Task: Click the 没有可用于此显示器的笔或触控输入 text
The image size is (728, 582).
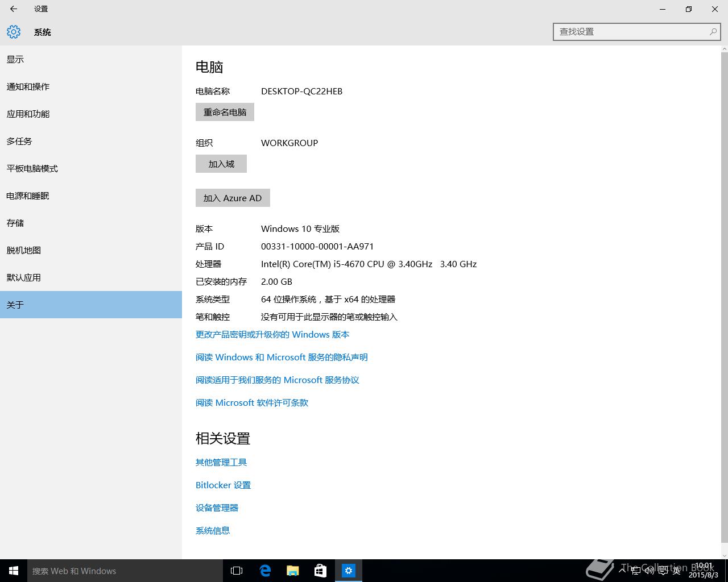Action: pos(329,317)
